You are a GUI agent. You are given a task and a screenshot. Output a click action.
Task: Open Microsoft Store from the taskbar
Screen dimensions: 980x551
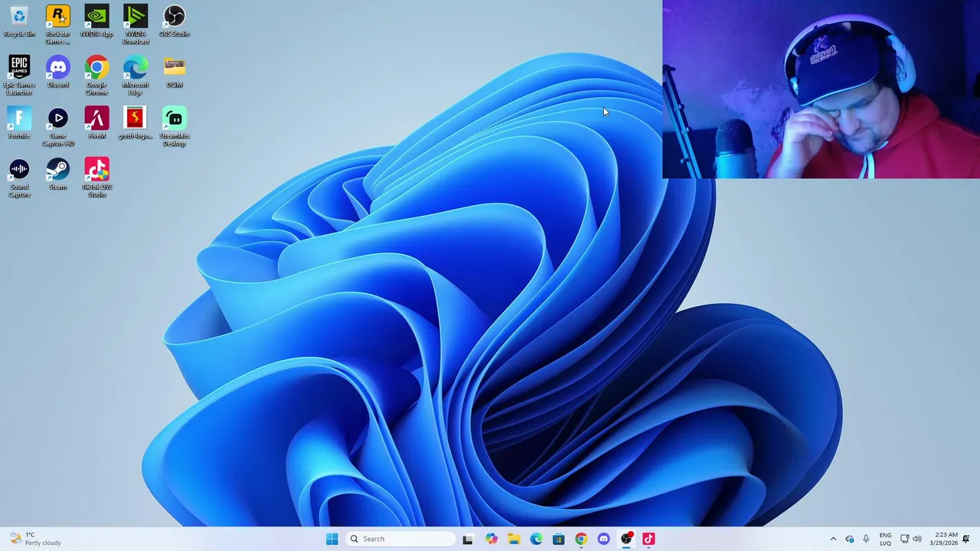point(559,539)
